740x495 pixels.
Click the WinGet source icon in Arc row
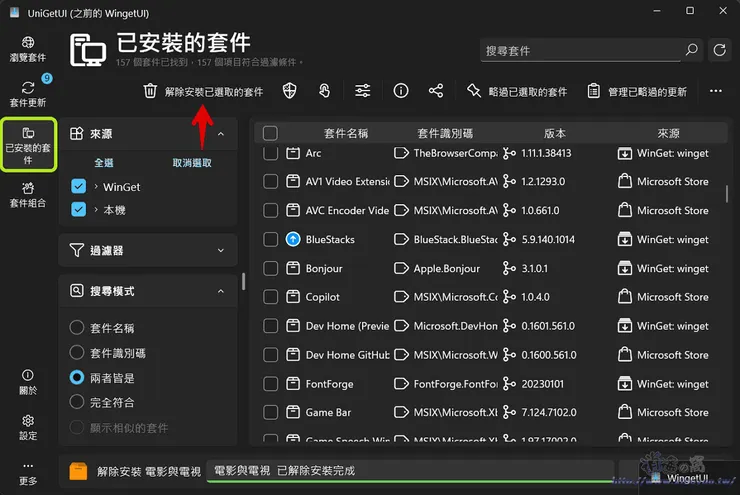624,153
